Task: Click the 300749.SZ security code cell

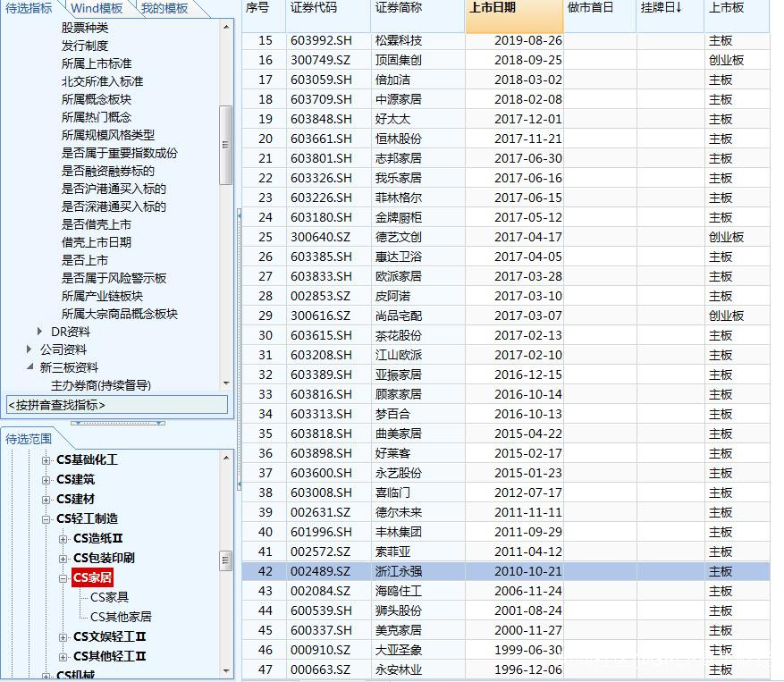Action: click(x=328, y=60)
